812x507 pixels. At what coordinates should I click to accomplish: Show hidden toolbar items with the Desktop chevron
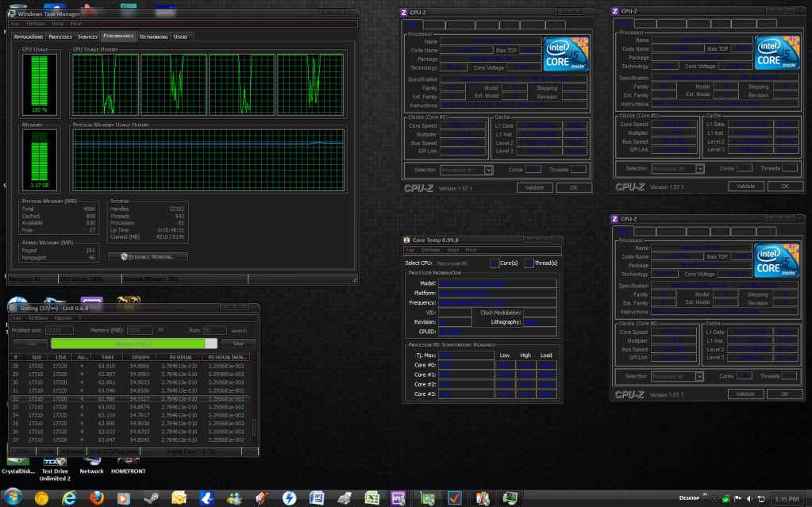coord(705,494)
